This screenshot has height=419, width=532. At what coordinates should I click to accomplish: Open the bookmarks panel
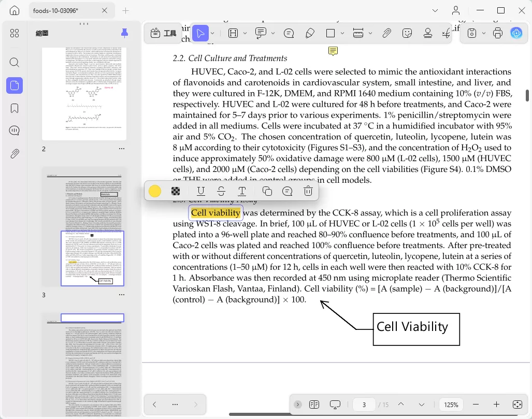pos(15,108)
